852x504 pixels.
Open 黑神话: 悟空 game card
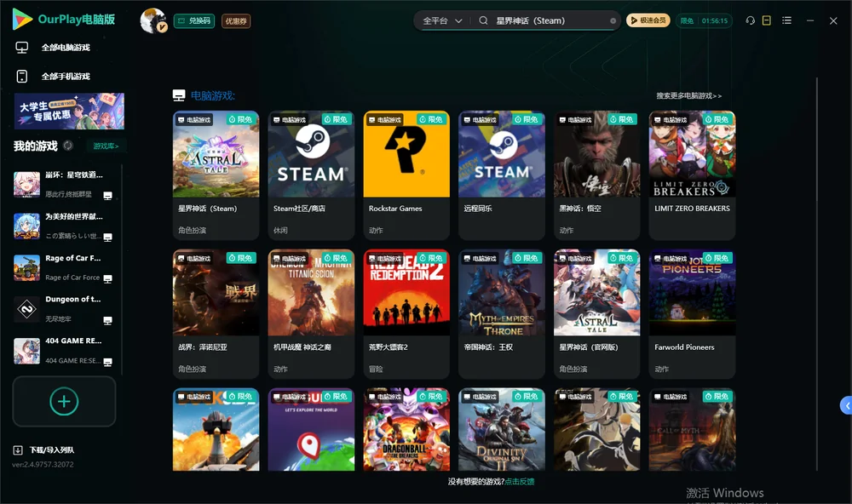[x=596, y=175]
